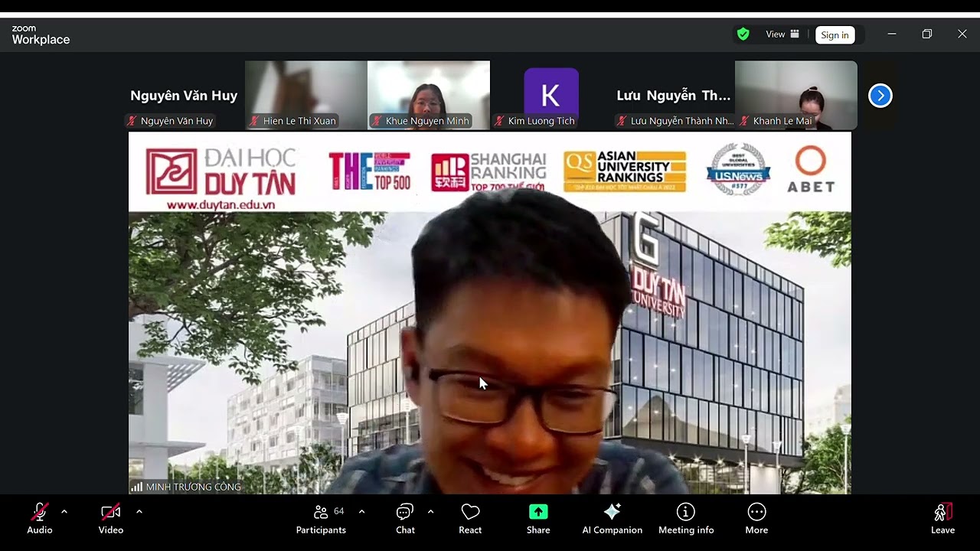Open the View layout menu
Screen dimensions: 980x551
click(x=782, y=34)
